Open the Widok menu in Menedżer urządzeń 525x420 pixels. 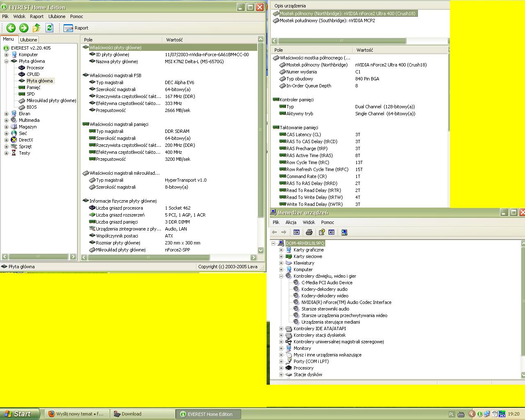point(309,222)
